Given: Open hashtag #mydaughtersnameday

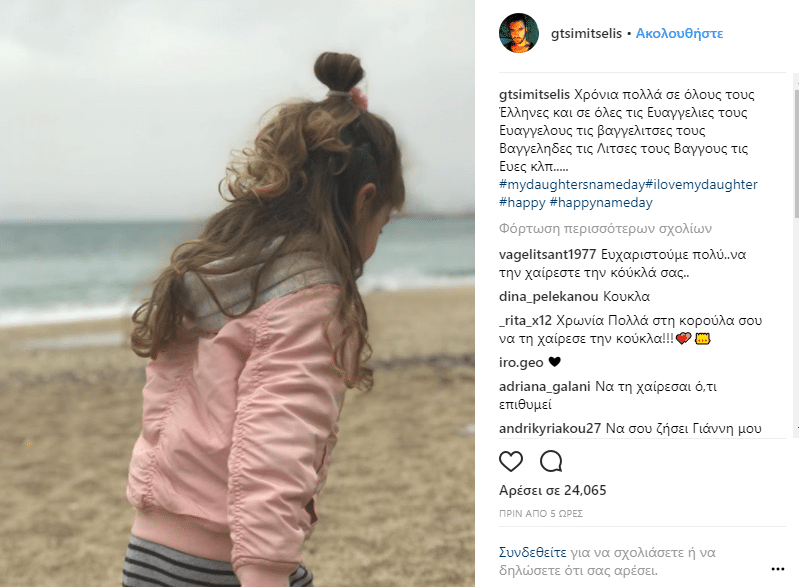Looking at the screenshot, I should point(572,184).
